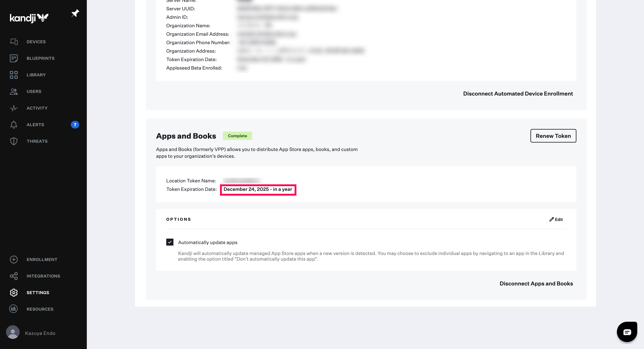Select the Threats menu item
Viewport: 644px width, 349px height.
[37, 141]
